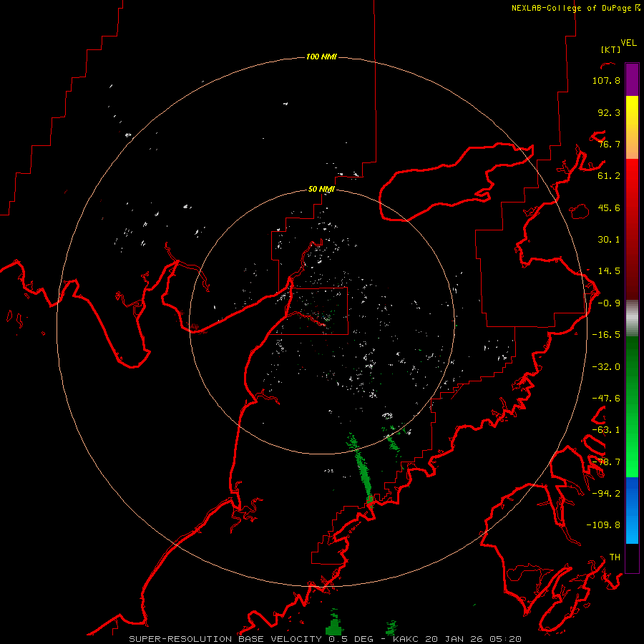Click the -94.2 velocity scale value

(x=606, y=493)
